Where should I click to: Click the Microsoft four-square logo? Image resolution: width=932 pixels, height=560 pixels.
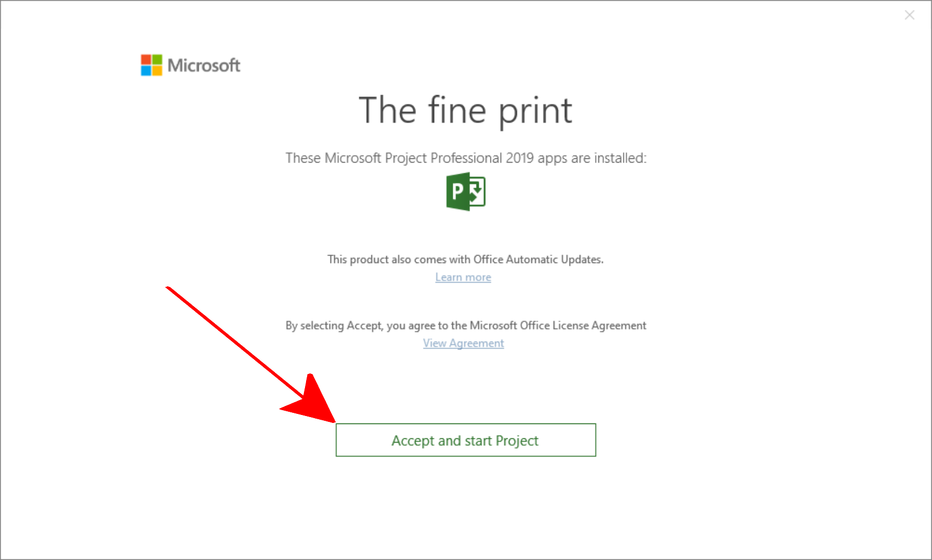[151, 65]
